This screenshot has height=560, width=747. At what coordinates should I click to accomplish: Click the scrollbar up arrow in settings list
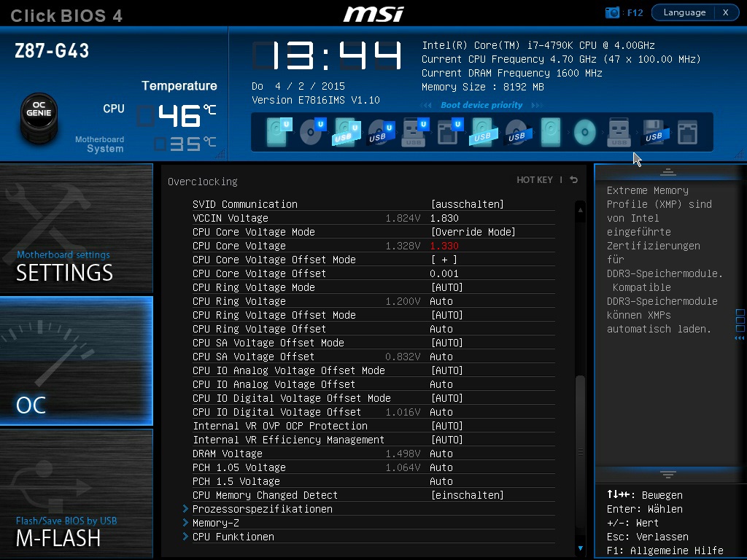pyautogui.click(x=580, y=209)
